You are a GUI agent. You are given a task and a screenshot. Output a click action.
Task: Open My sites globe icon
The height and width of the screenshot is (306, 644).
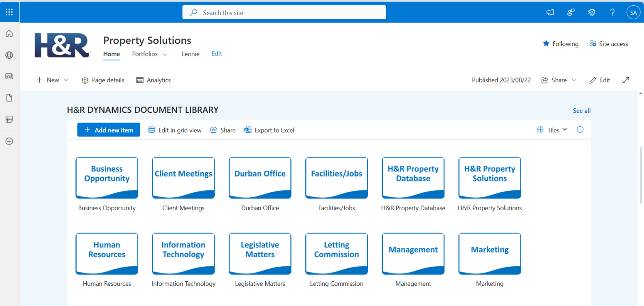9,55
